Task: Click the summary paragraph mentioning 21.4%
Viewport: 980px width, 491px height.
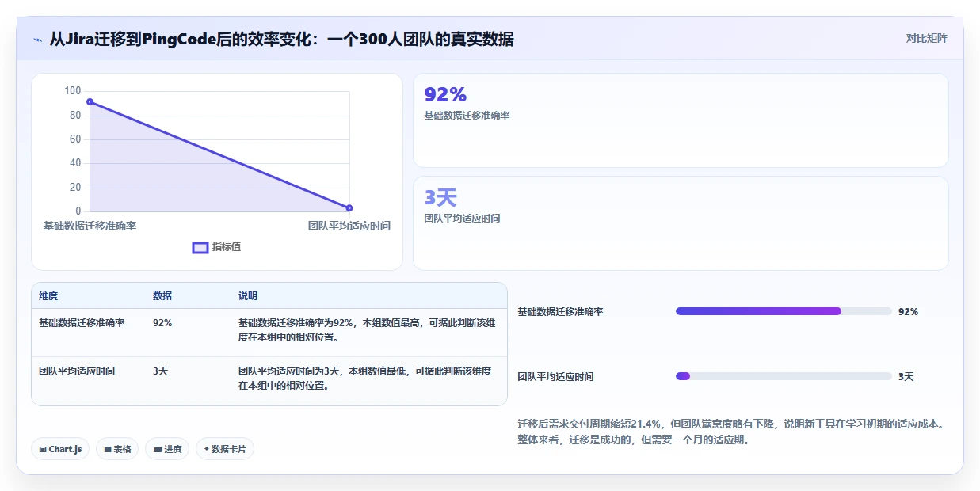Action: (730, 432)
